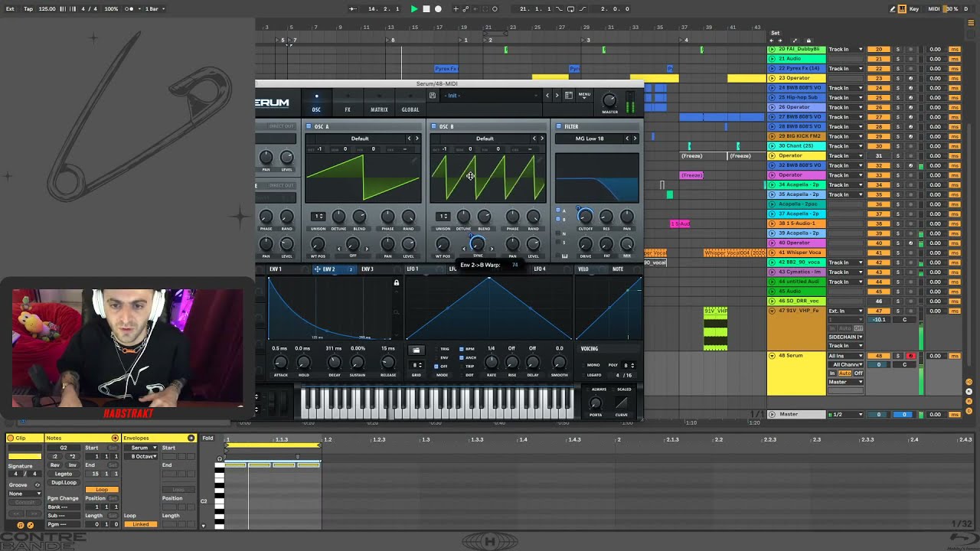Enable or disable OSC A

pos(309,126)
